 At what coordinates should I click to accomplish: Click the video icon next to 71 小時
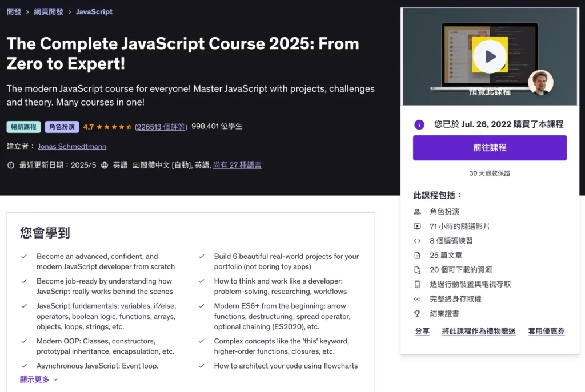(417, 226)
